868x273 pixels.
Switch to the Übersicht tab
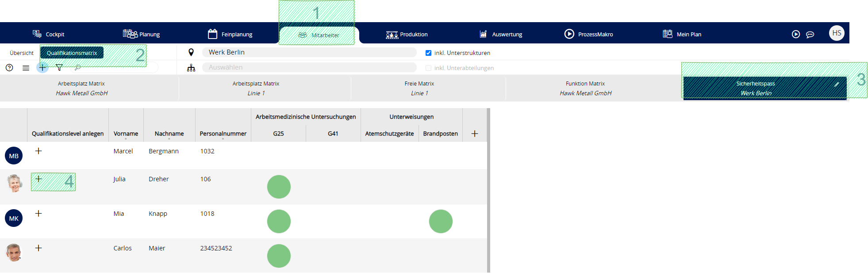pyautogui.click(x=22, y=53)
